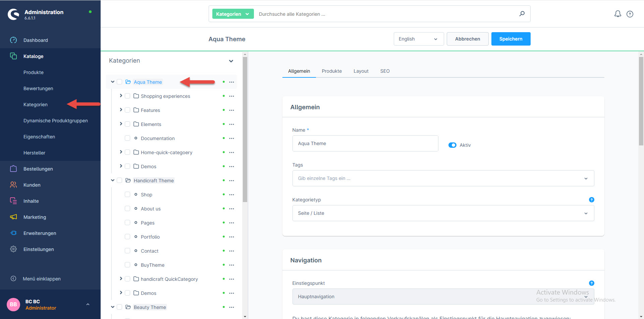This screenshot has width=644, height=319.
Task: Click the Speichern button
Action: click(x=511, y=39)
